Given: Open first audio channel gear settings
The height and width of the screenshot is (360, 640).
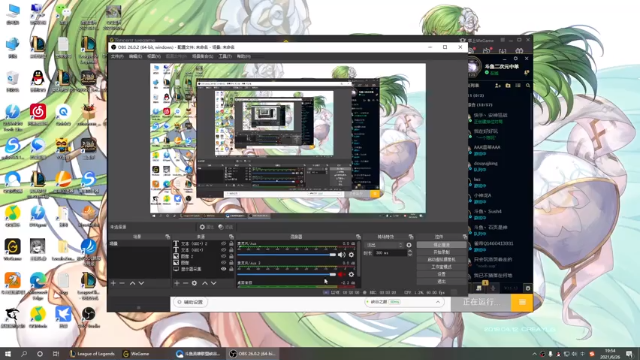Looking at the screenshot, I should tap(351, 255).
